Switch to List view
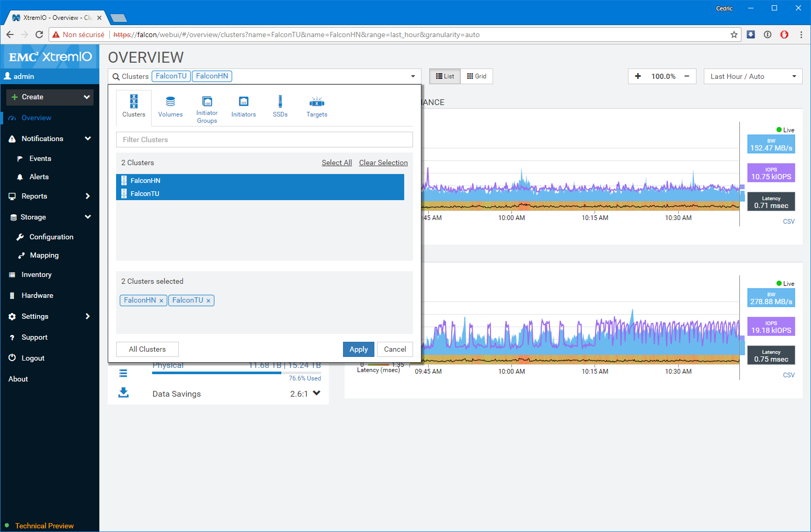 [x=445, y=76]
